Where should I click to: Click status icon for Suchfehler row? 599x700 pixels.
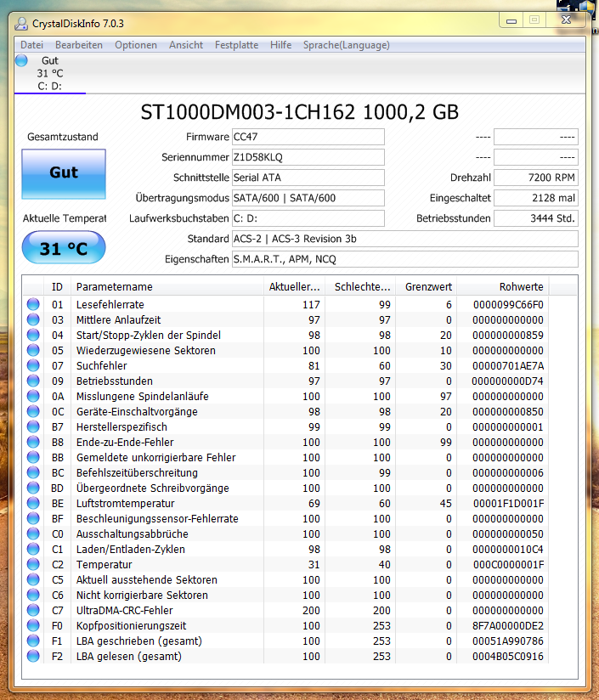click(33, 365)
